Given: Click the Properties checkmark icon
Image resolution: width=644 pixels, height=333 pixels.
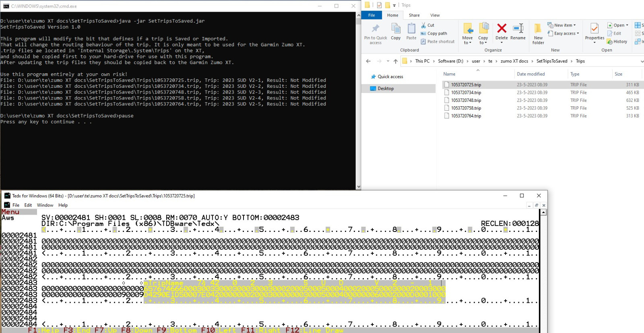Looking at the screenshot, I should (594, 28).
